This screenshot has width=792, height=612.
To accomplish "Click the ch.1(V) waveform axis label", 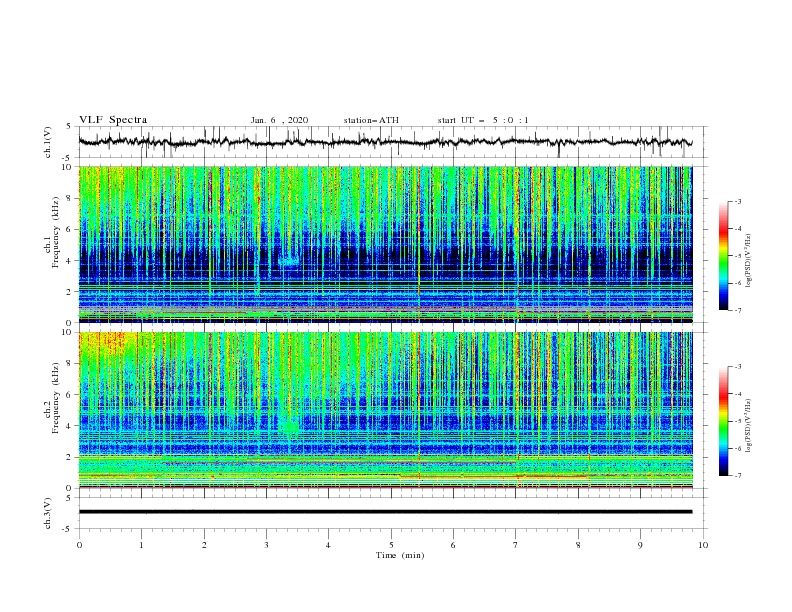I will click(48, 142).
